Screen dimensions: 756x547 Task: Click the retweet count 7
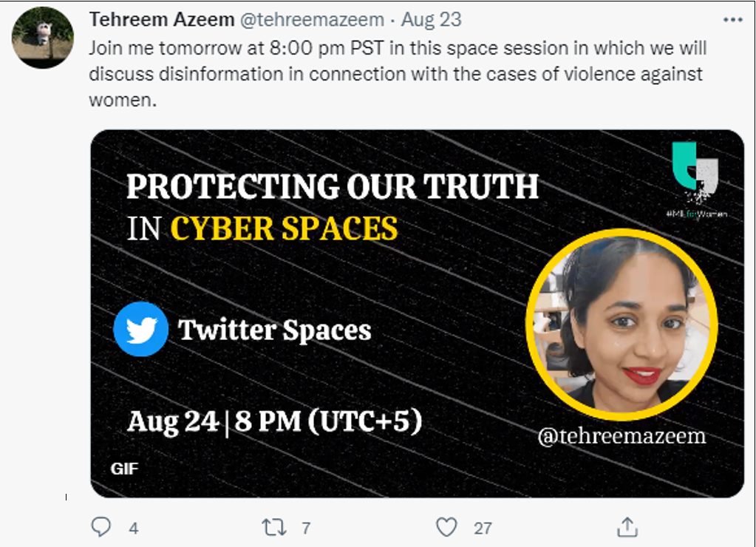click(x=305, y=528)
